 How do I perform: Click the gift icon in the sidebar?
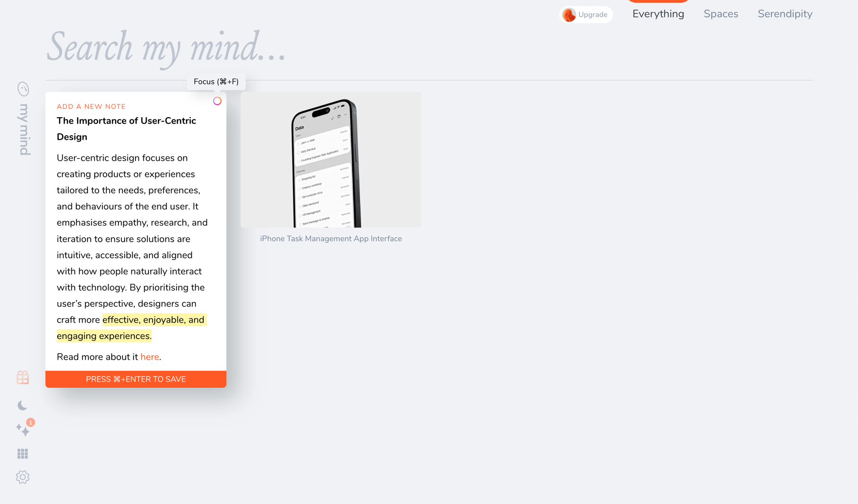pos(22,378)
